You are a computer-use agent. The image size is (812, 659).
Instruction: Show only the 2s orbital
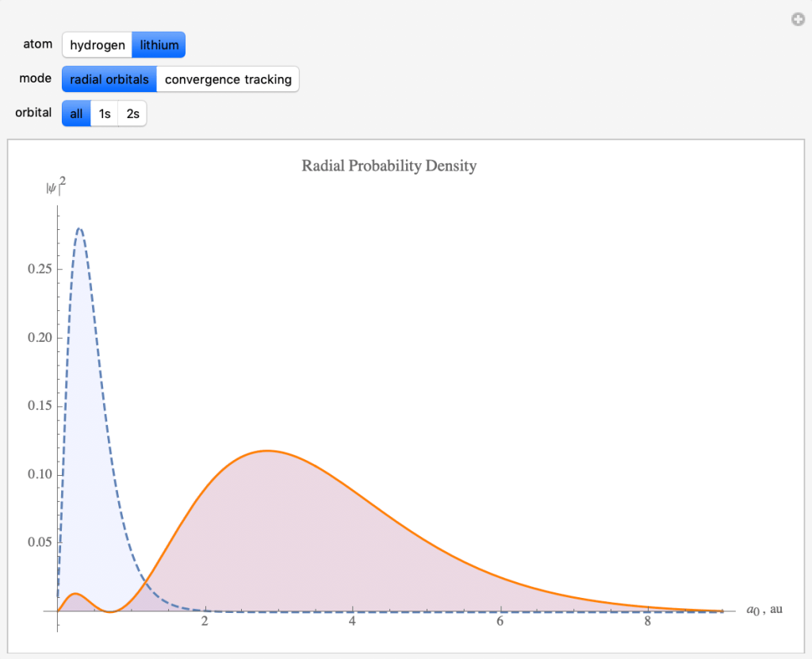pyautogui.click(x=132, y=114)
